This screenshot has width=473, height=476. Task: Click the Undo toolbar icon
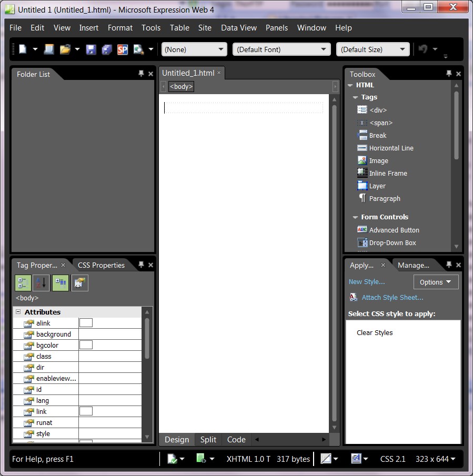(x=423, y=49)
